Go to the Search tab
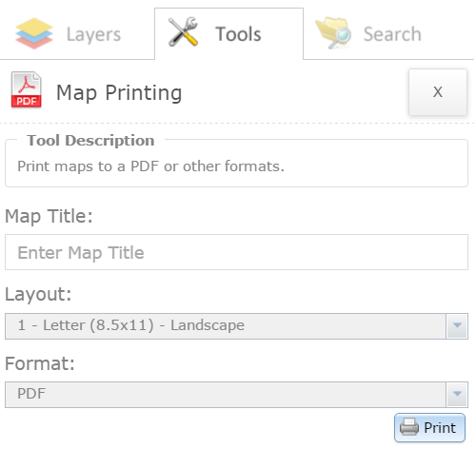This screenshot has width=476, height=449. (388, 34)
